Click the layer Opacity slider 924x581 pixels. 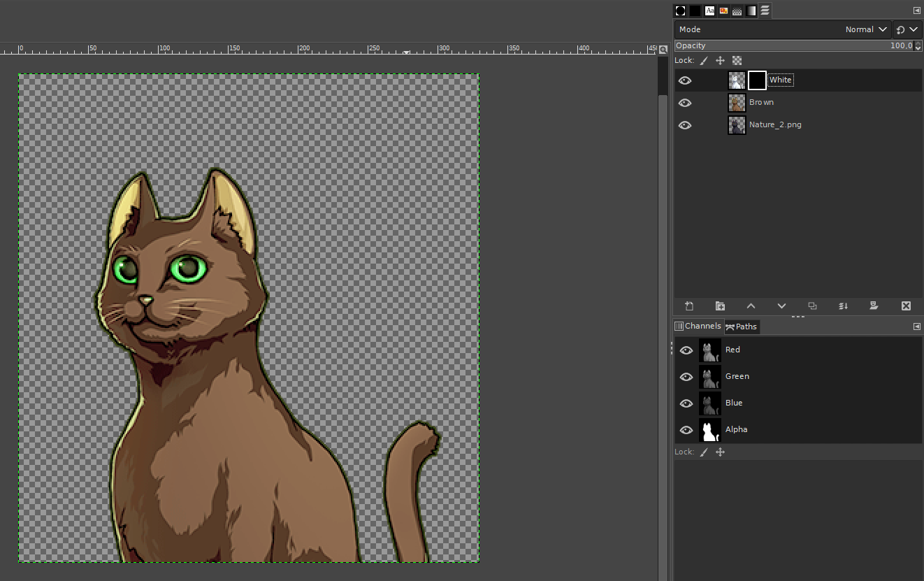pyautogui.click(x=790, y=45)
